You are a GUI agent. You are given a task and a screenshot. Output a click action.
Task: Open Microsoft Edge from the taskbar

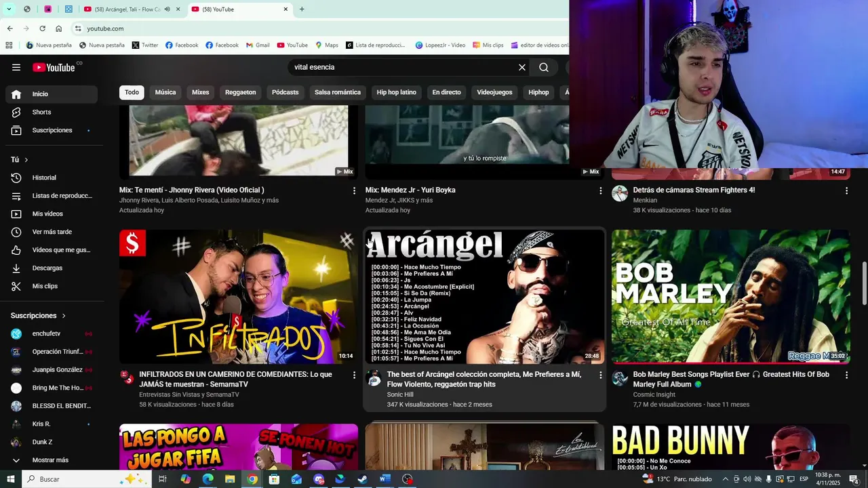tap(208, 479)
